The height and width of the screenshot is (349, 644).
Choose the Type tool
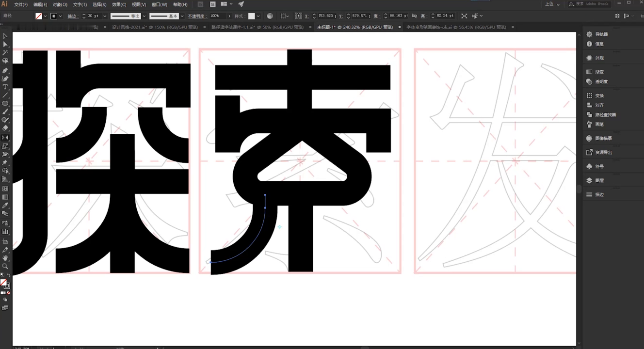[x=5, y=87]
